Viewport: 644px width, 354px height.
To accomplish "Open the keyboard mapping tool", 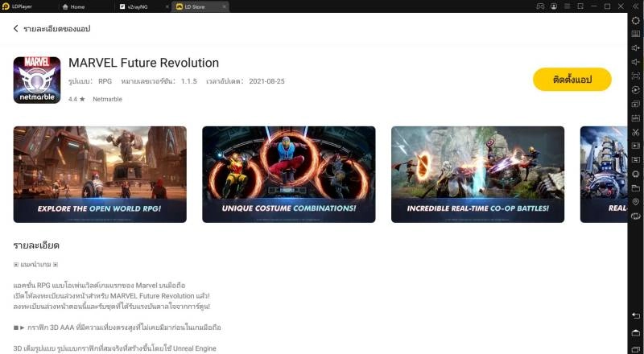I will [x=635, y=34].
